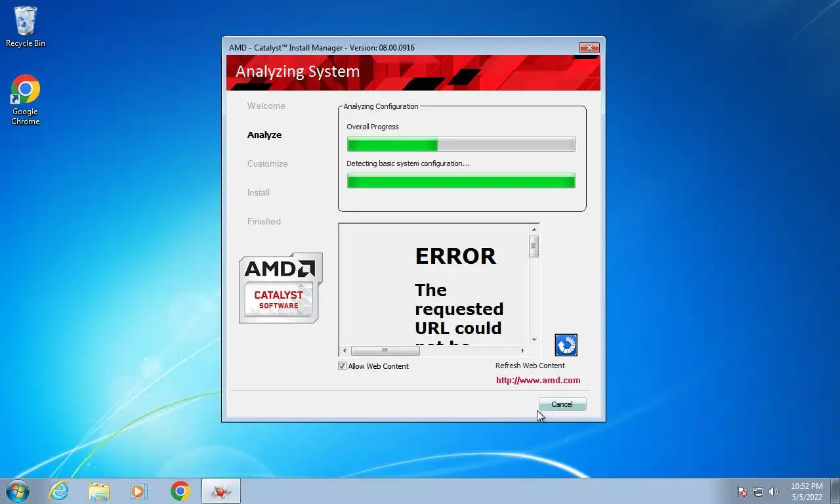
Task: Click web panel scroll up arrow
Action: pyautogui.click(x=534, y=230)
